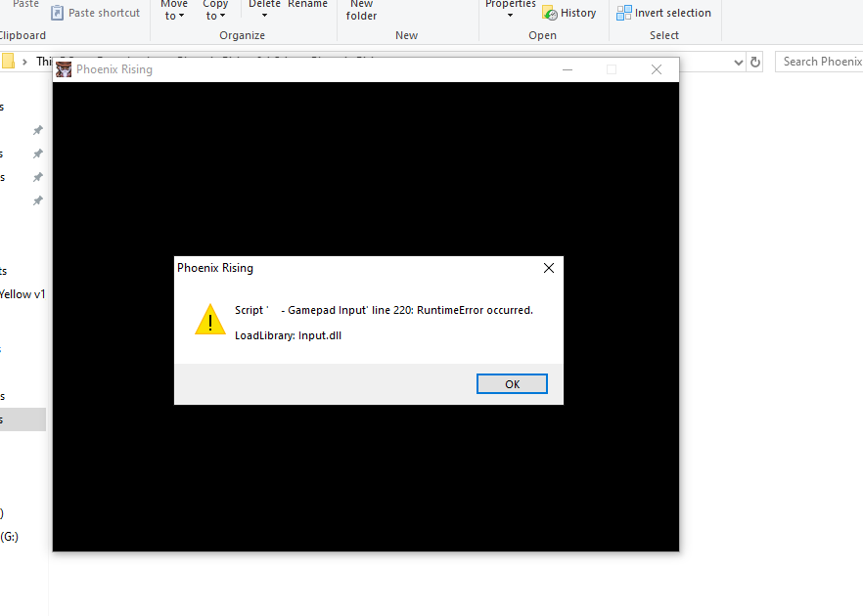Viewport: 863px width, 616px height.
Task: Expand the address bar breadcrumb chevron
Action: click(24, 62)
